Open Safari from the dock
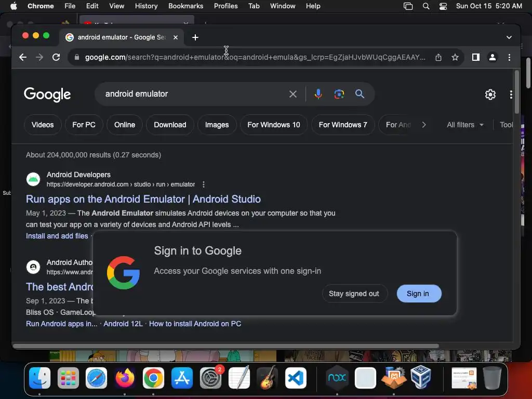 click(96, 378)
